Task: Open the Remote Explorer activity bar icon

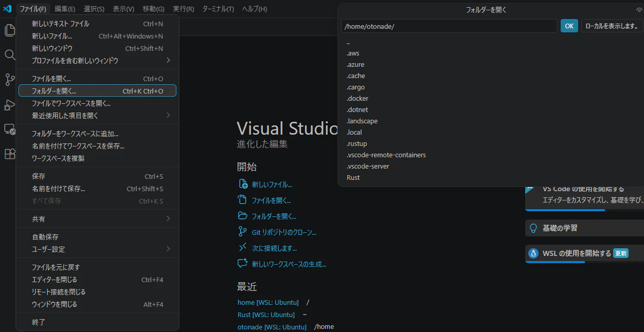Action: coord(10,129)
